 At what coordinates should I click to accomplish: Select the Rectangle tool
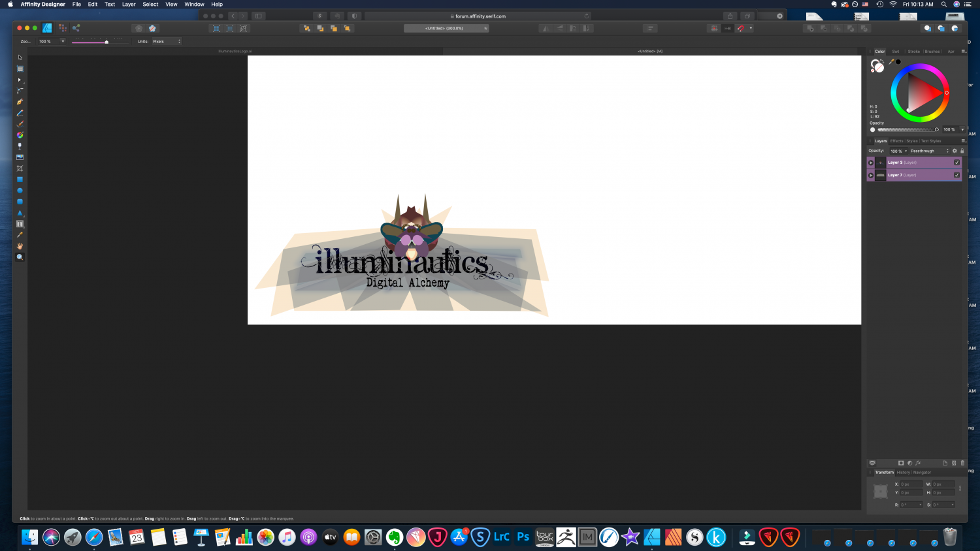pos(20,179)
